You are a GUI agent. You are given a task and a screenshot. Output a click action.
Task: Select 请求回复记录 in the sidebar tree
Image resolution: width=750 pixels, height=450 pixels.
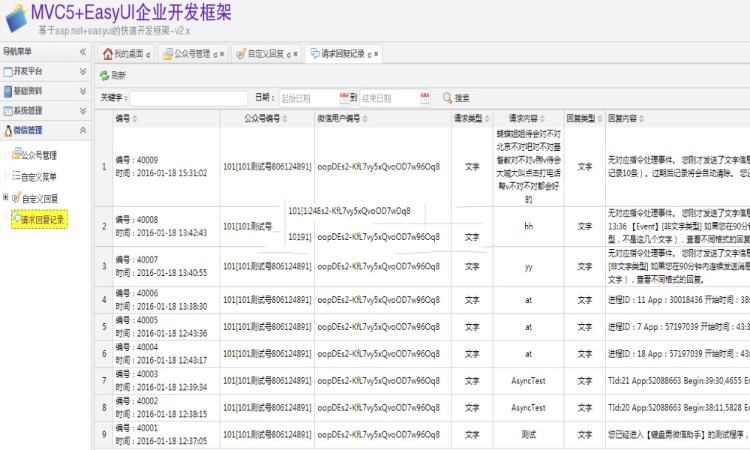click(x=42, y=219)
